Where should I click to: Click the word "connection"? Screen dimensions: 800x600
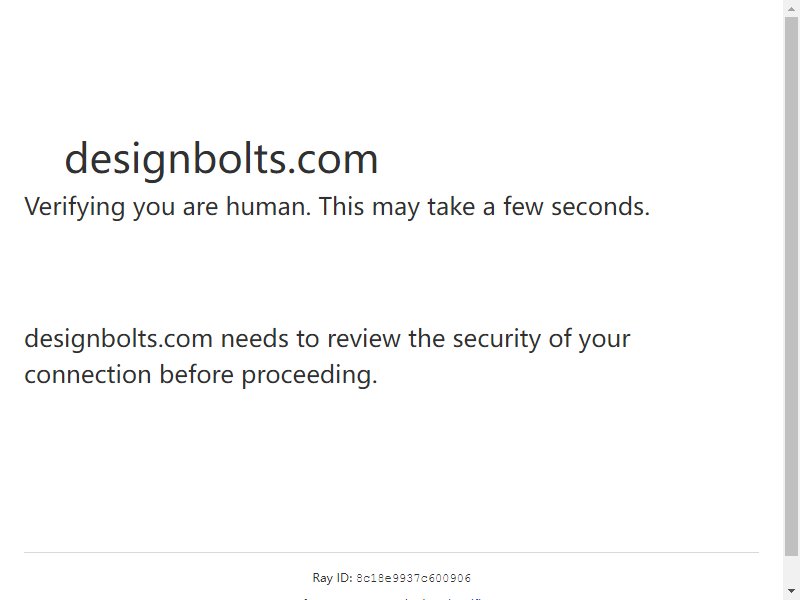(88, 375)
